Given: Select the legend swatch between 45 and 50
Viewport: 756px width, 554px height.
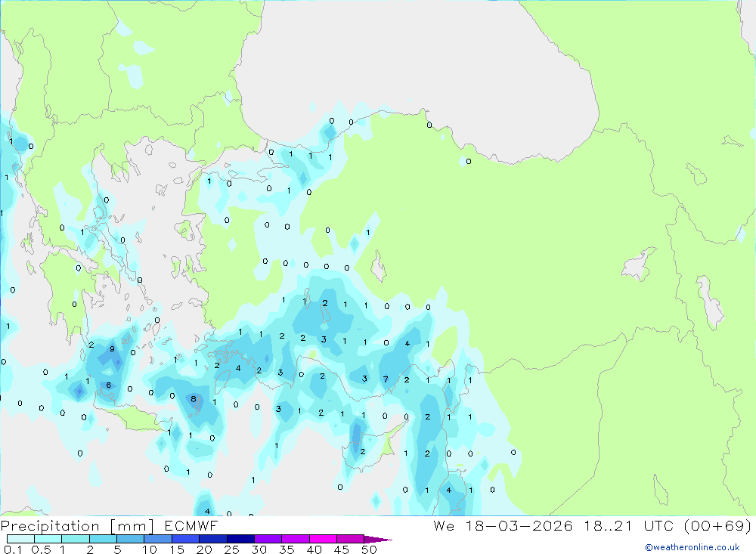Looking at the screenshot, I should 350,539.
